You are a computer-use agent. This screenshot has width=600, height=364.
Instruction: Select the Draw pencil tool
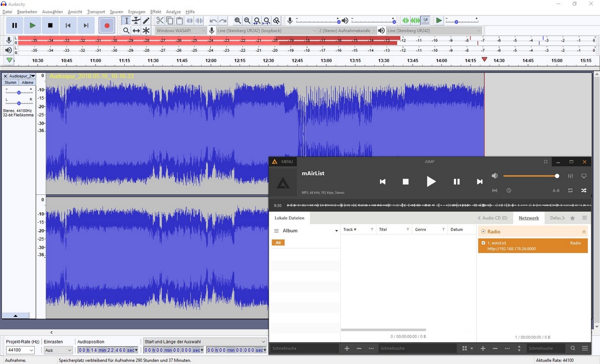click(x=146, y=21)
